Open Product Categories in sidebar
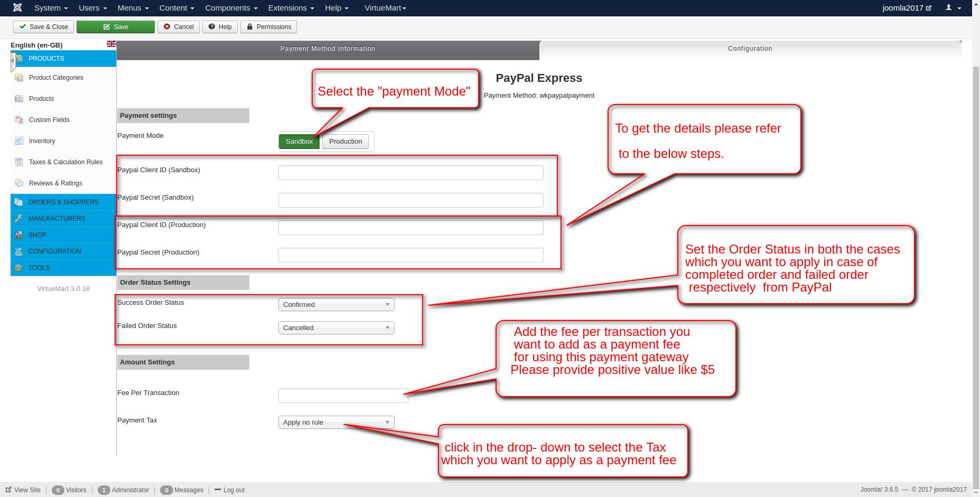This screenshot has height=497, width=980. (x=56, y=78)
